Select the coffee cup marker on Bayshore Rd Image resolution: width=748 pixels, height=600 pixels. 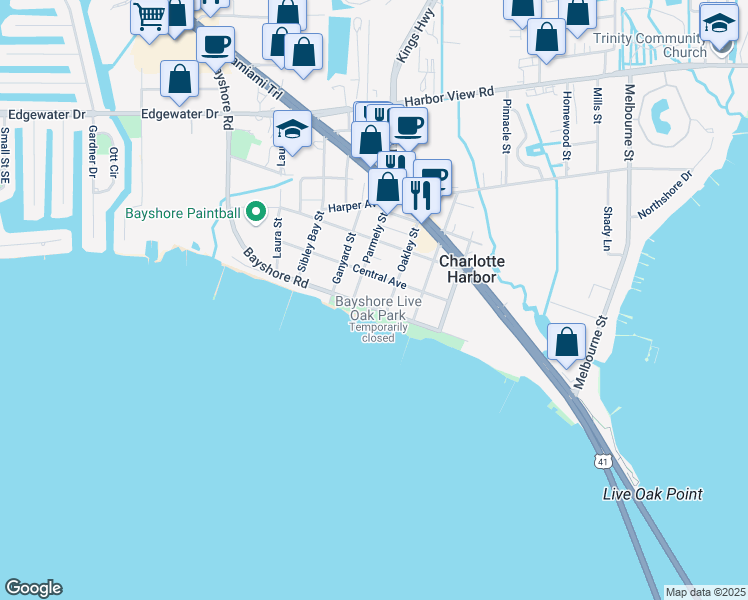tap(215, 46)
